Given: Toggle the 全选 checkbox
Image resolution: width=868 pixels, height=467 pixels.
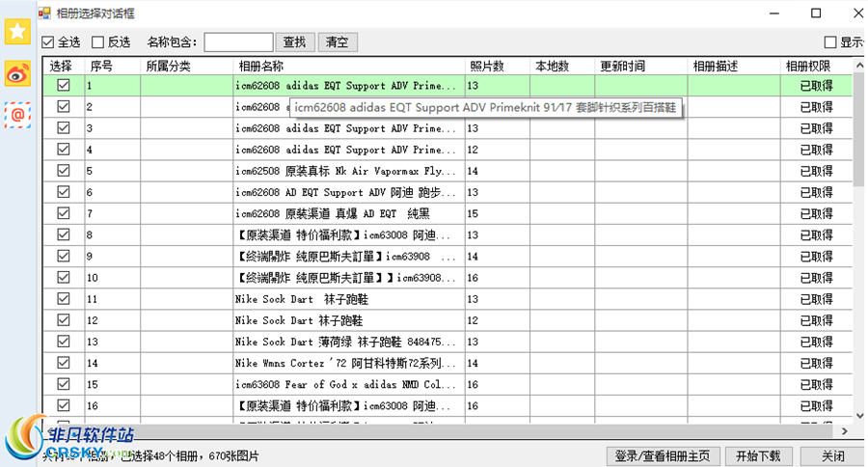Looking at the screenshot, I should tap(48, 42).
